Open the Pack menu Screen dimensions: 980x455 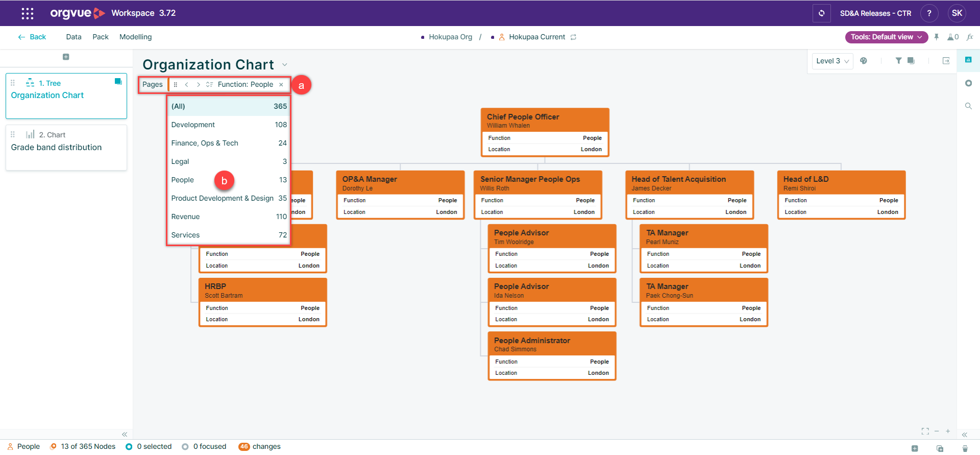coord(101,37)
